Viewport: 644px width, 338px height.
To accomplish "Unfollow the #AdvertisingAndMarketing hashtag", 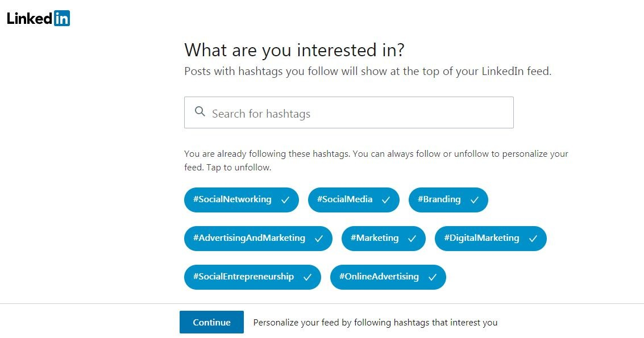I will click(258, 239).
